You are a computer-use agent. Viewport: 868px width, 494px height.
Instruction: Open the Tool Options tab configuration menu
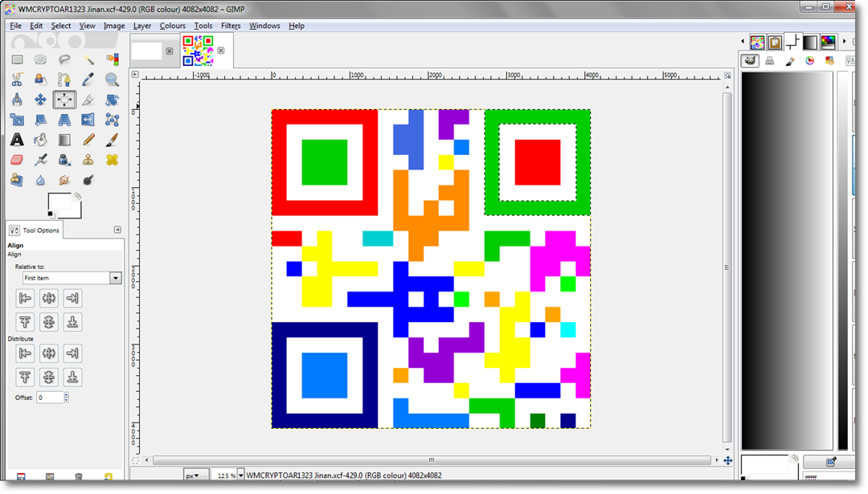pyautogui.click(x=117, y=230)
